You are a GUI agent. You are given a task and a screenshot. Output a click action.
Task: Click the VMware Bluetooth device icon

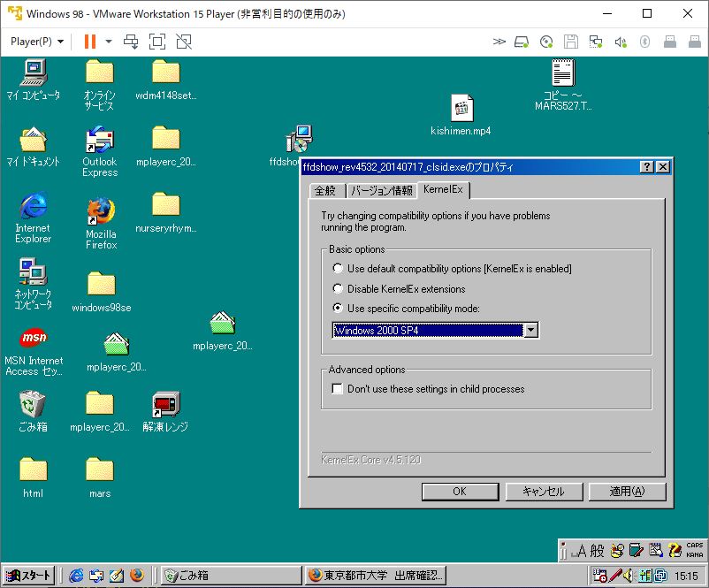(x=644, y=42)
